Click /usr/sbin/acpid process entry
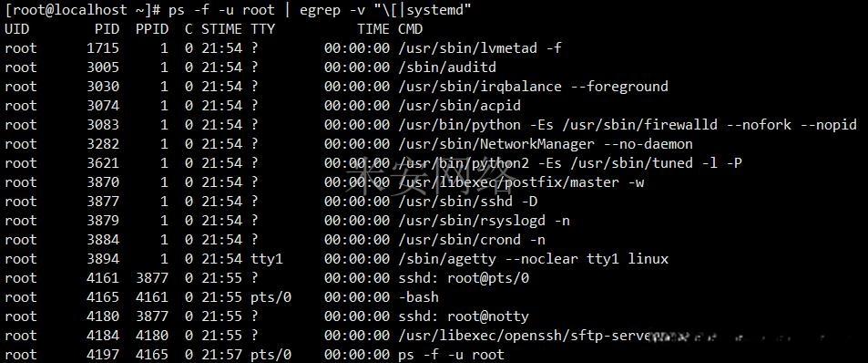 coord(459,106)
